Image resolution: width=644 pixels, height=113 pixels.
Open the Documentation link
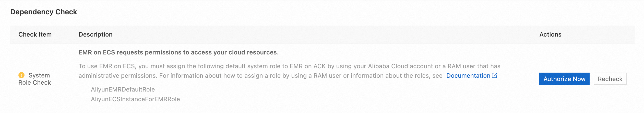pos(468,76)
